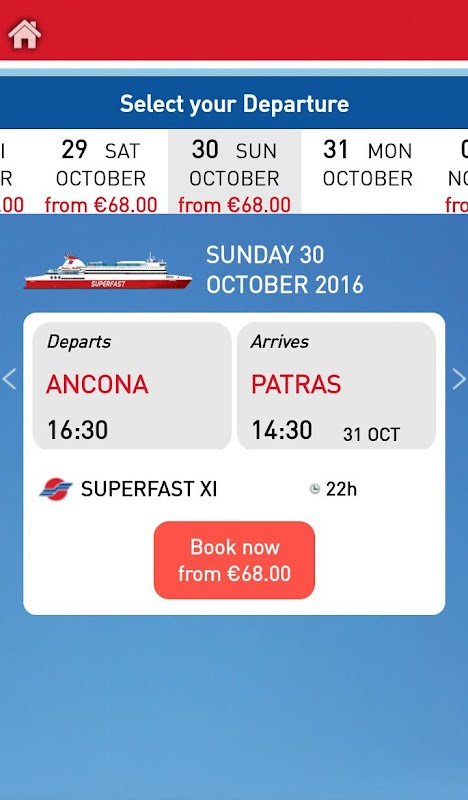Screen dimensions: 468x800
Task: Tap the 31 OCT arrival date label
Action: click(x=372, y=435)
